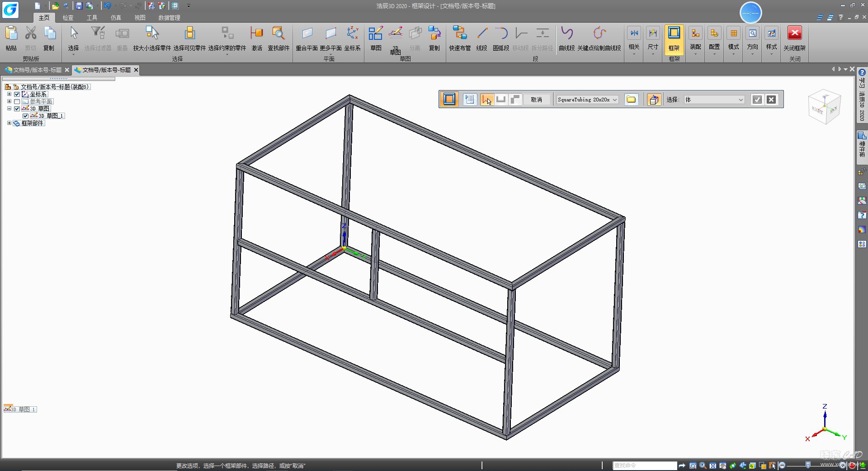Collapse the 3D 草图 tree node

9,109
